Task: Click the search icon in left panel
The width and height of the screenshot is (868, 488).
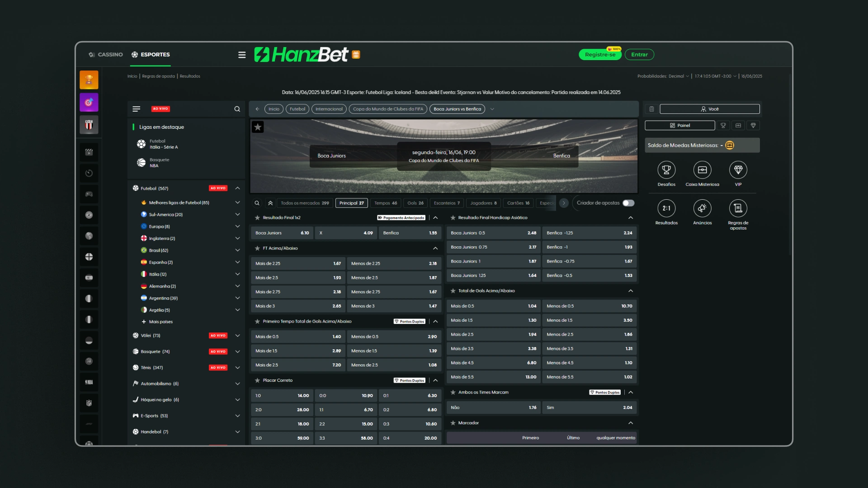Action: 237,109
